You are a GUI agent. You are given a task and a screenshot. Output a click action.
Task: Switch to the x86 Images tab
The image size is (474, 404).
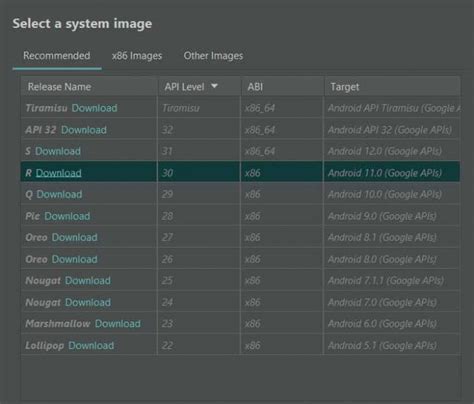point(137,56)
